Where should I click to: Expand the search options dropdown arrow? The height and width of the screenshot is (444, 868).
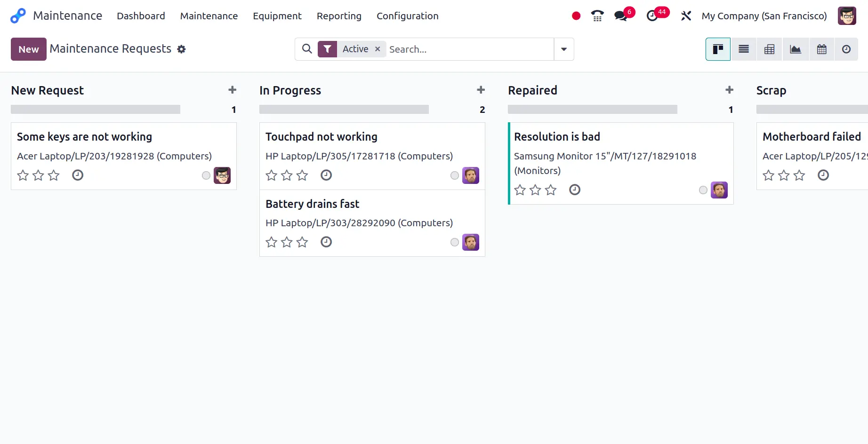(564, 49)
